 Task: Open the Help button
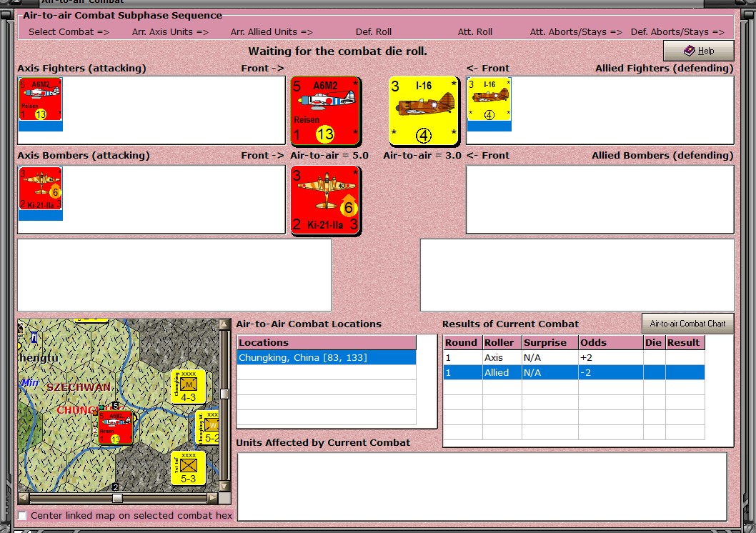coord(699,51)
